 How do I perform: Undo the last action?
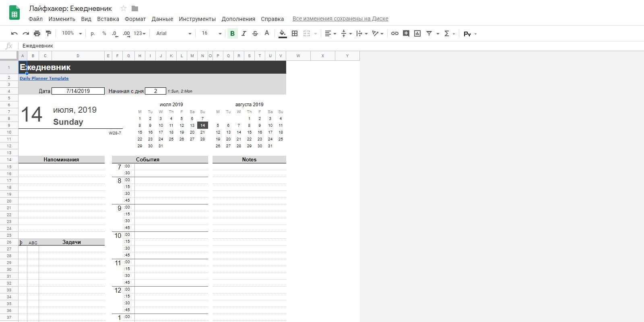[x=14, y=33]
